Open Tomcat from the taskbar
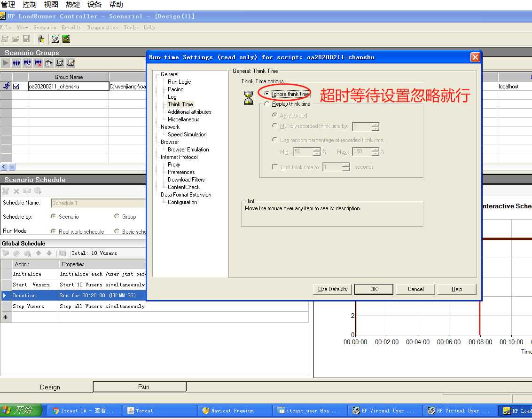Image resolution: width=532 pixels, height=419 pixels. [159, 411]
